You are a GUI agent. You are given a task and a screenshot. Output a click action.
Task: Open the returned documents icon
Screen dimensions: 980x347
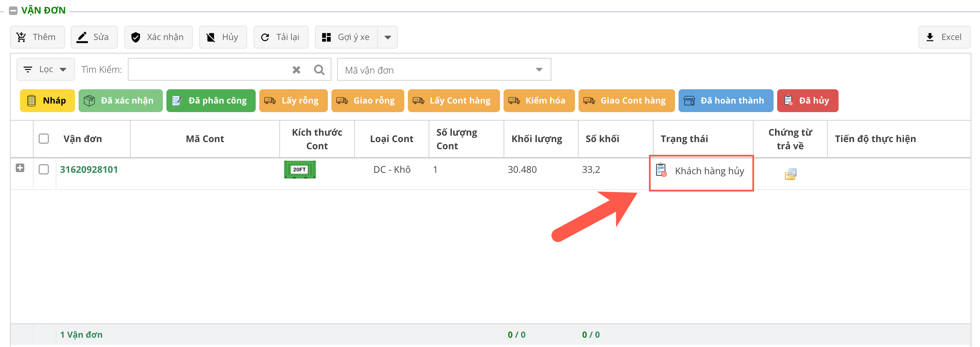point(790,174)
